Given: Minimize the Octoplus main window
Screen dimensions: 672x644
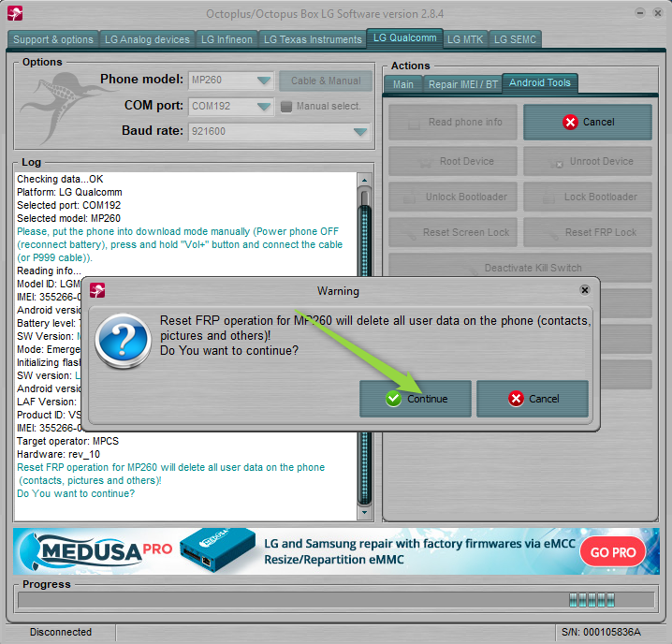Looking at the screenshot, I should pos(640,13).
